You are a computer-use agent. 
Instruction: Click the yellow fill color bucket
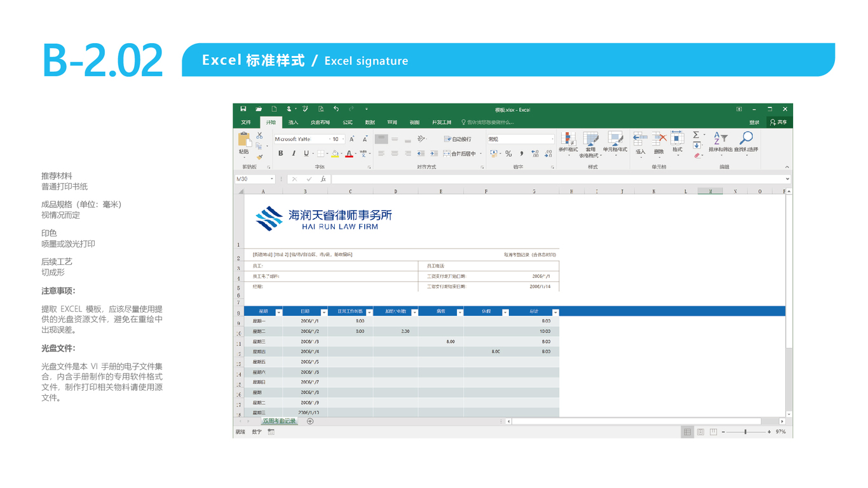(x=335, y=153)
